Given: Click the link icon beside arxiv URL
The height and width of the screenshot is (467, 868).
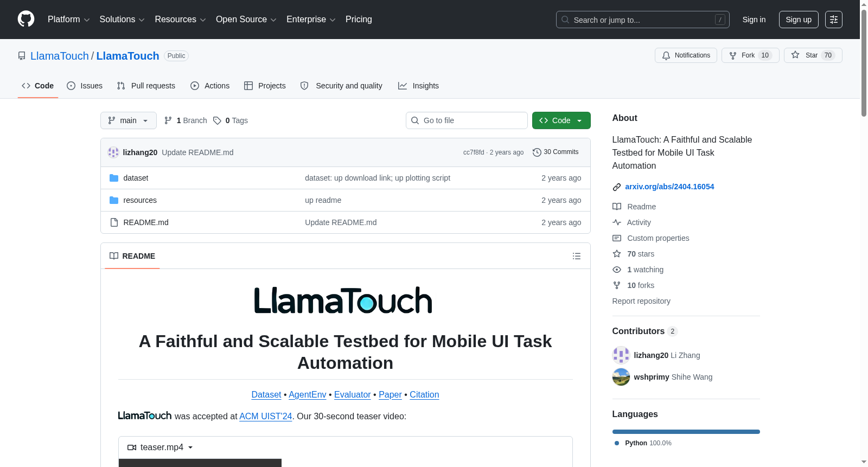Looking at the screenshot, I should [617, 187].
